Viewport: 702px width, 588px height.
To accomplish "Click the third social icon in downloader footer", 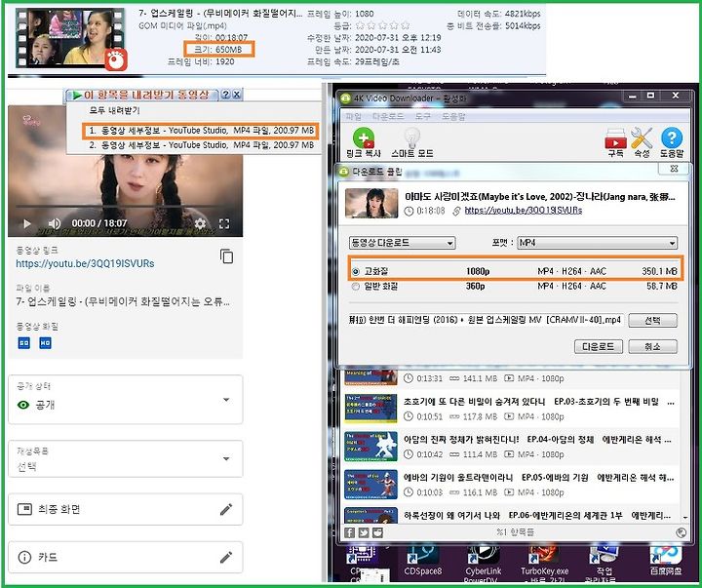I will (x=378, y=532).
